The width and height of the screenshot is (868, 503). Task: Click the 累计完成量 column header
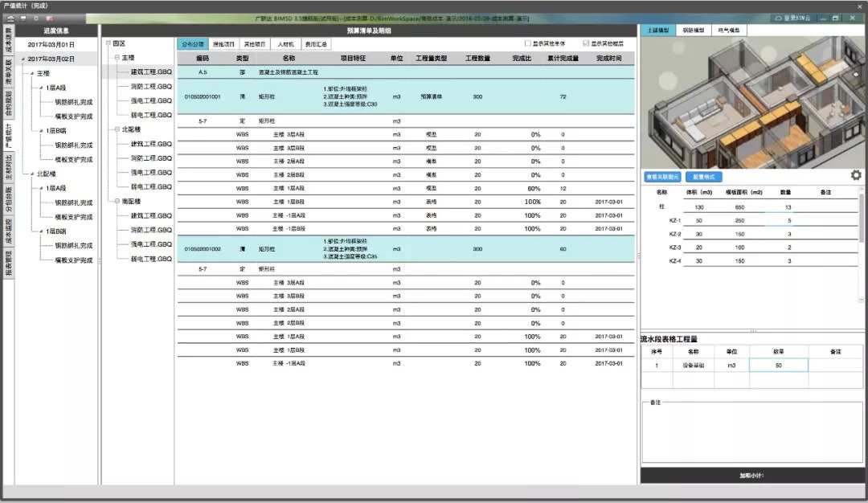[x=563, y=58]
